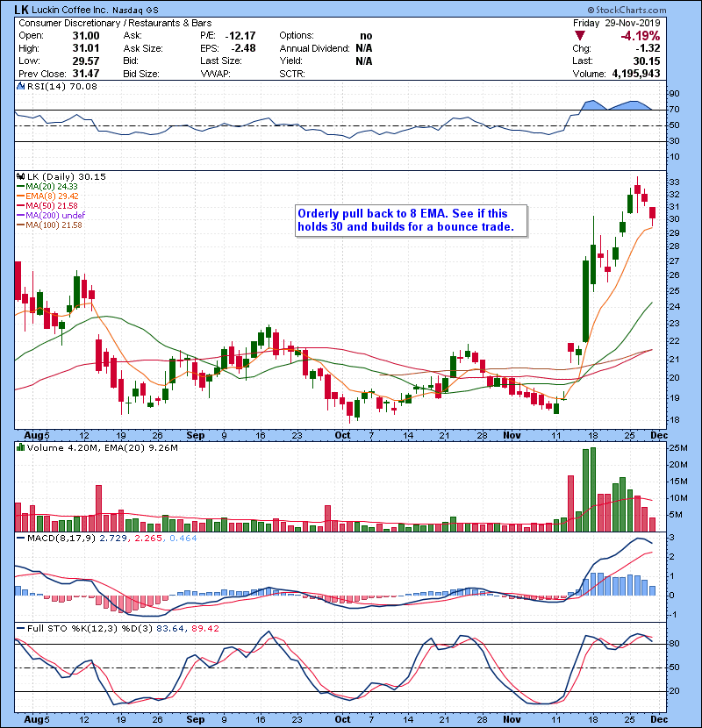Image resolution: width=702 pixels, height=728 pixels.
Task: Click the Luckin Coffee Inc. company name
Action: point(69,10)
